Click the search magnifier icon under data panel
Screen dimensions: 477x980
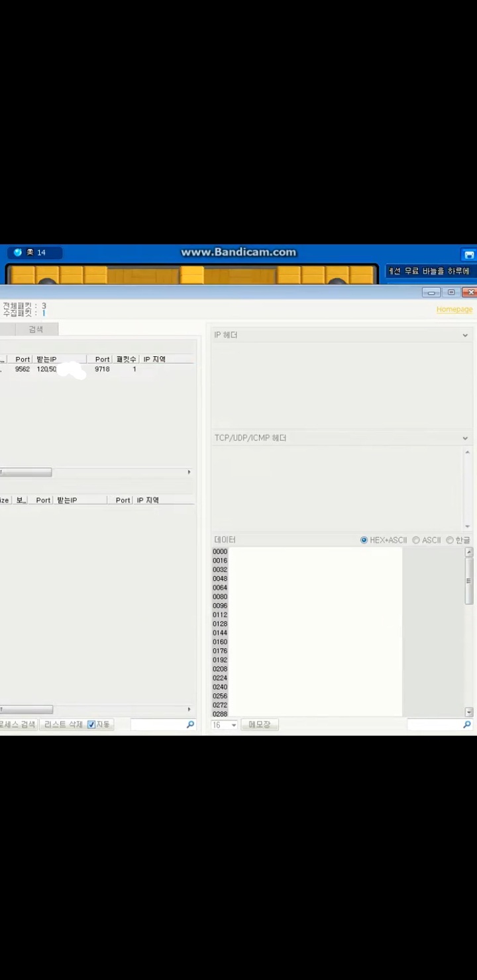[467, 724]
